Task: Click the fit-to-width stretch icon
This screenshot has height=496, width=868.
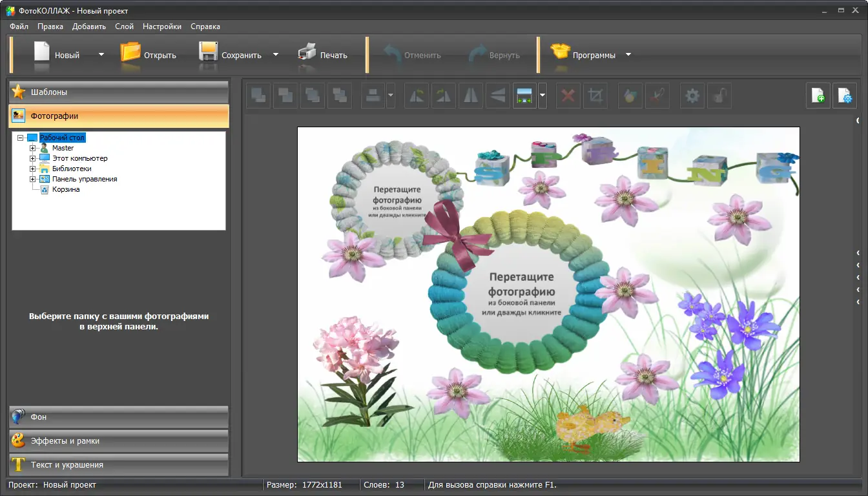Action: pos(524,96)
